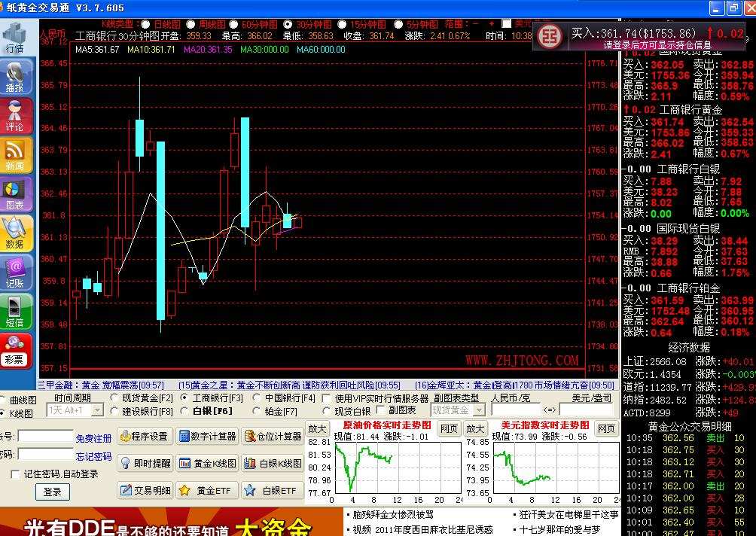Select the 15分钟图 chart radio

343,24
